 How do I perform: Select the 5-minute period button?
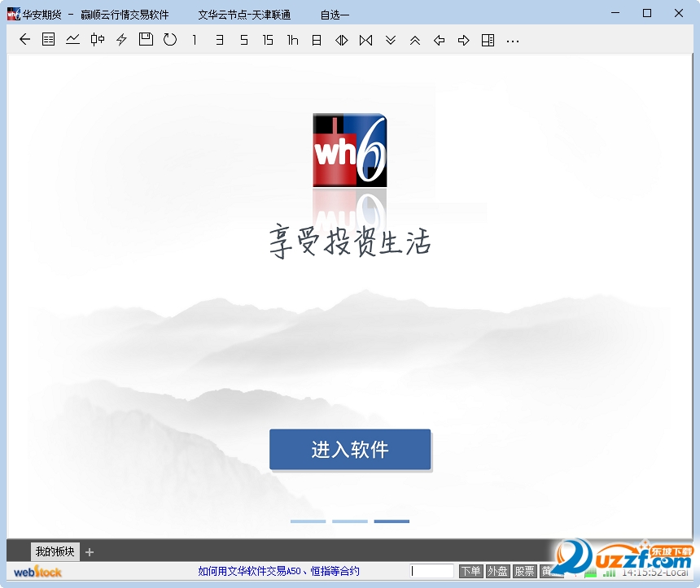click(243, 40)
